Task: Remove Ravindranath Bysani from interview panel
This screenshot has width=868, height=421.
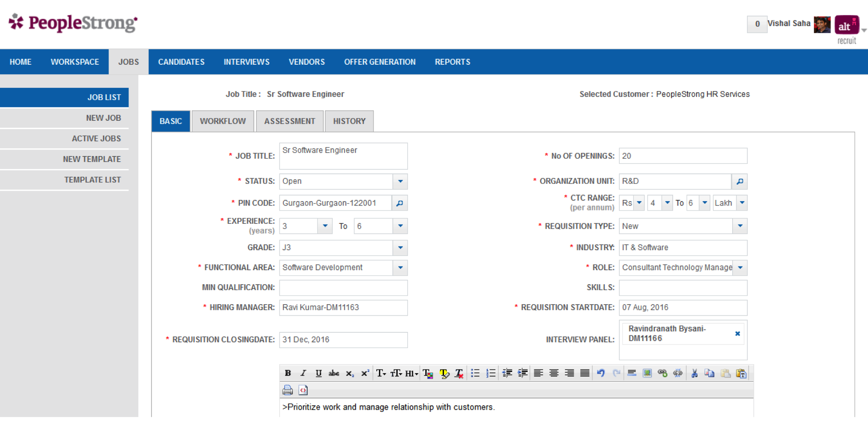Action: tap(737, 334)
